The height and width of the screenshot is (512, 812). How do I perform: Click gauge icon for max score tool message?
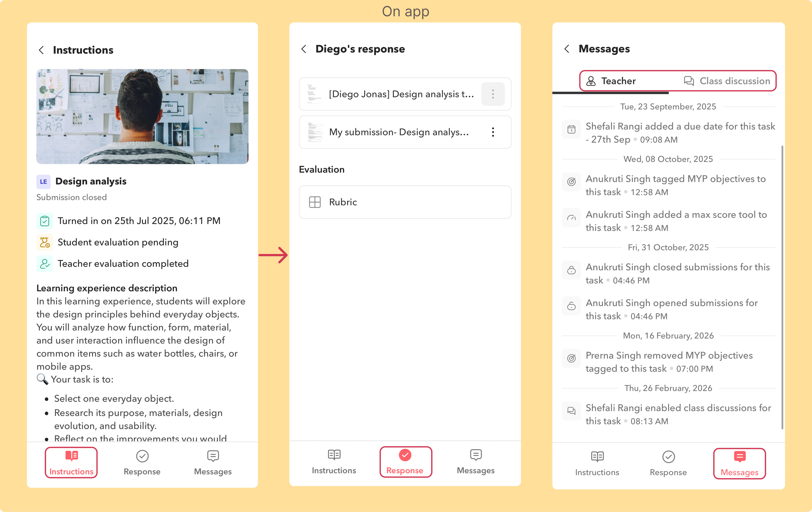pos(571,218)
